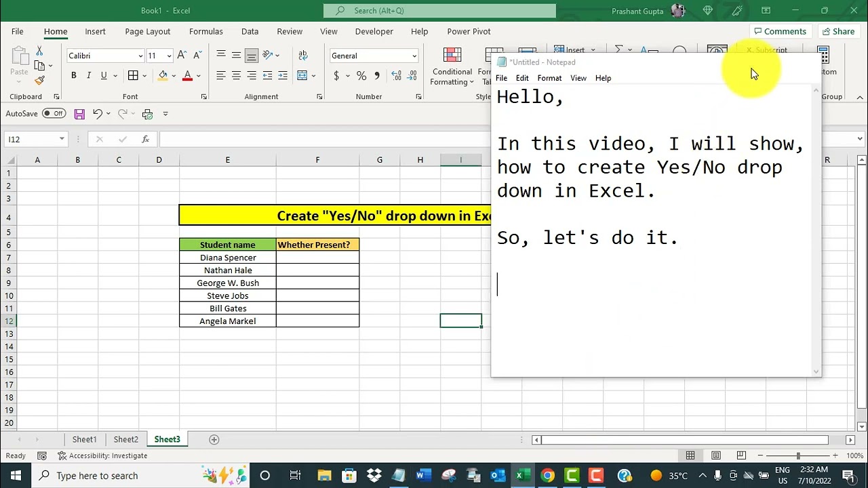The width and height of the screenshot is (868, 488).
Task: Toggle Top Align
Action: pos(221,55)
